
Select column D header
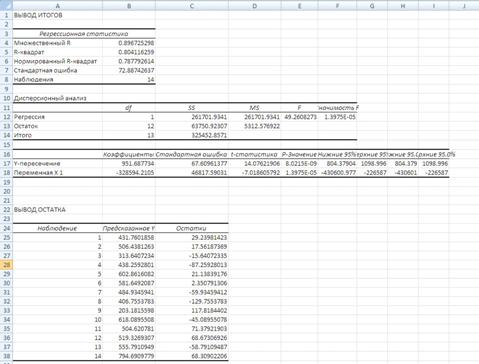click(x=255, y=6)
